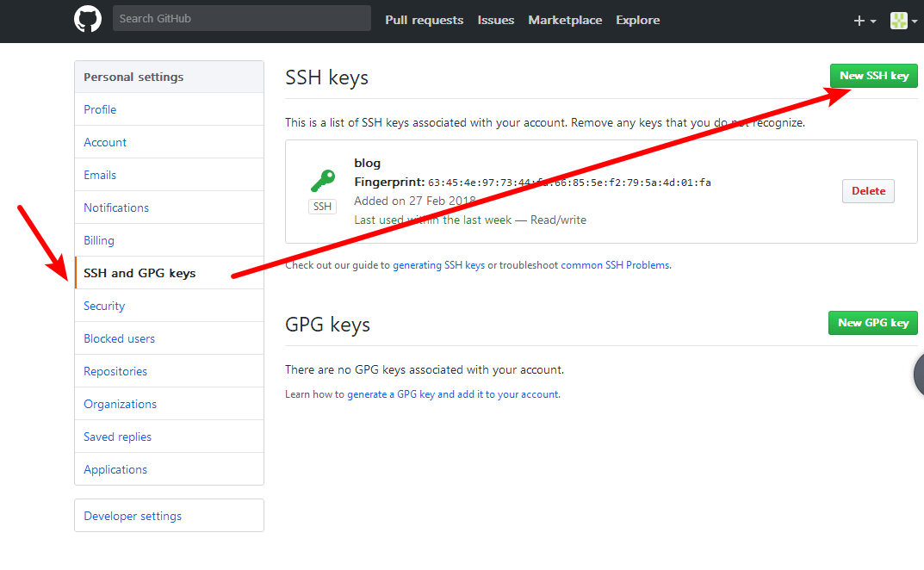924x570 pixels.
Task: Follow the generate a GPG key link
Action: coord(453,394)
